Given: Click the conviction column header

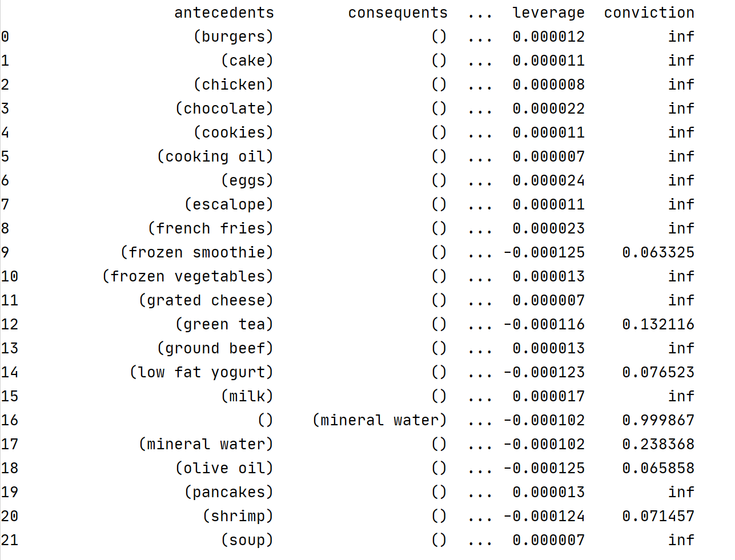Looking at the screenshot, I should (x=649, y=13).
